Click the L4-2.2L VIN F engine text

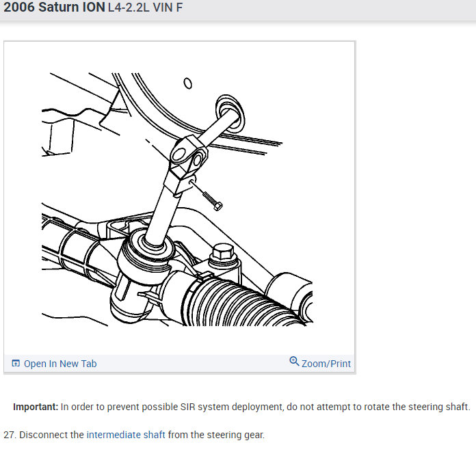[x=145, y=8]
